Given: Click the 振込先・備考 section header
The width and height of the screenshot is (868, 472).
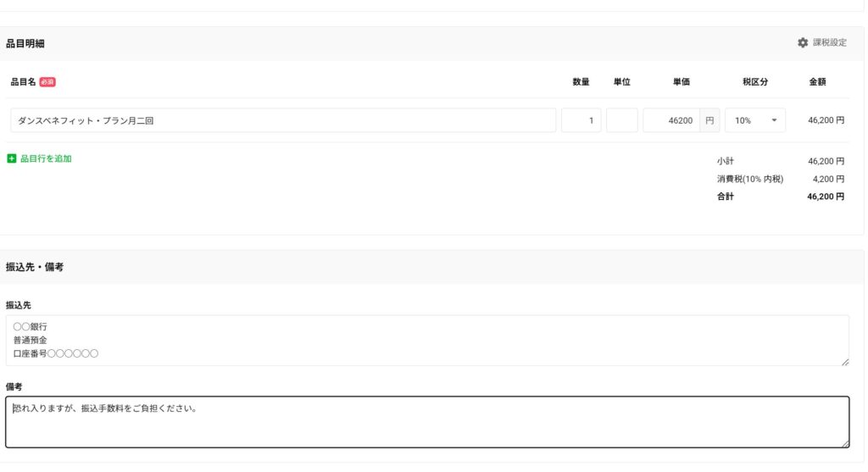Looking at the screenshot, I should pos(35,267).
